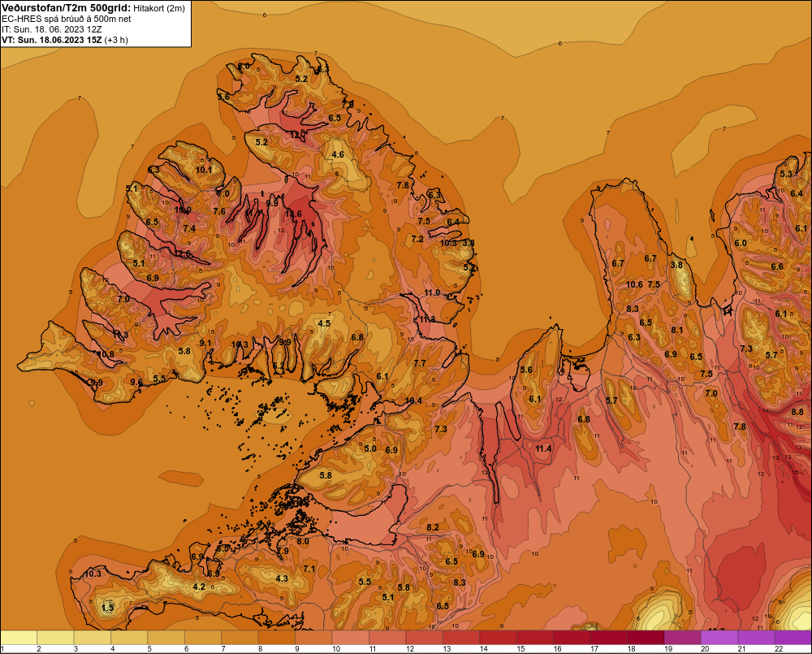
Task: Click the '10.8' temperature label
Action: pos(106,354)
